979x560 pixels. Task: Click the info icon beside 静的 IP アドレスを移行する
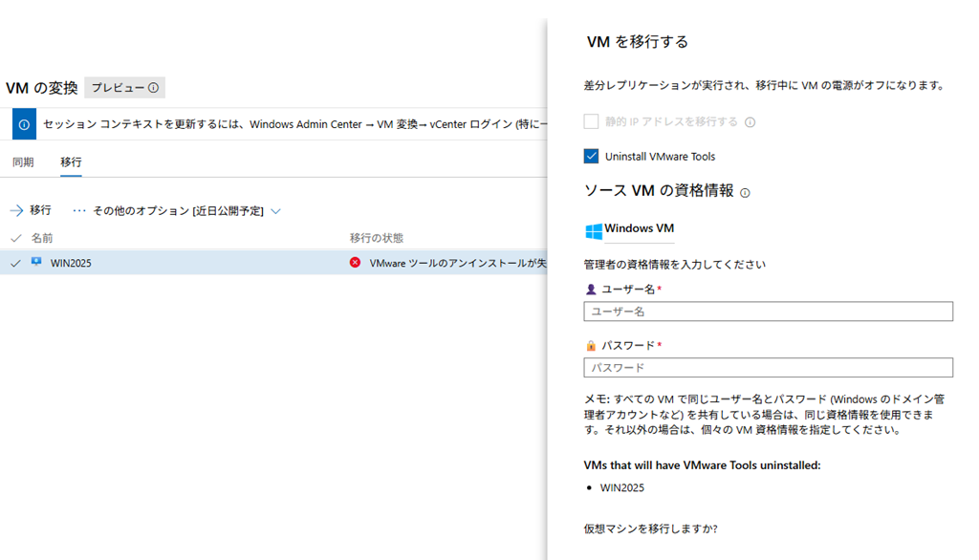click(x=751, y=122)
